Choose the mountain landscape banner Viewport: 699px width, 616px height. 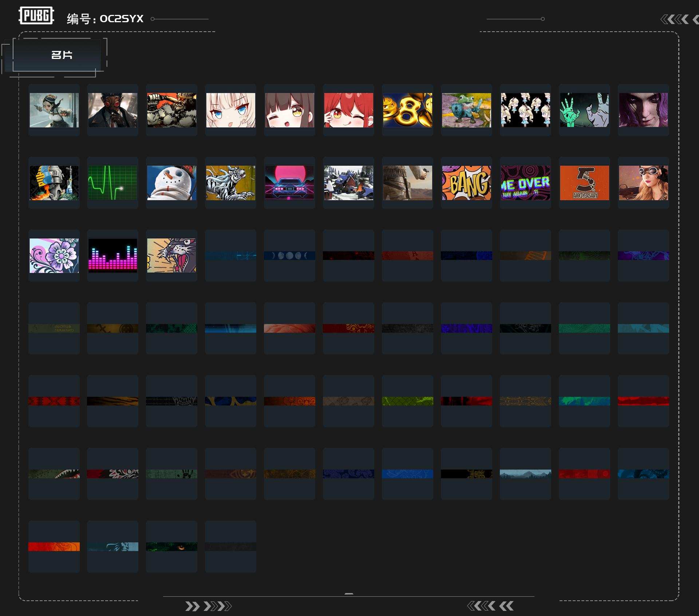(526, 474)
